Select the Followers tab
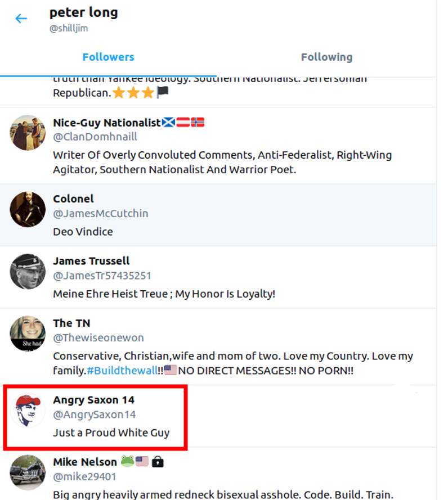The height and width of the screenshot is (500, 448). 108,57
